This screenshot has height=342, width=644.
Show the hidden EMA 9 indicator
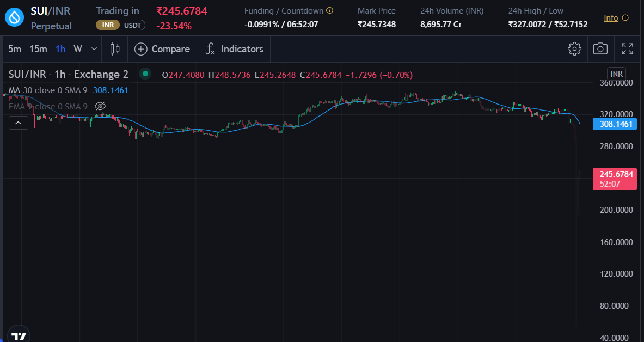[100, 106]
